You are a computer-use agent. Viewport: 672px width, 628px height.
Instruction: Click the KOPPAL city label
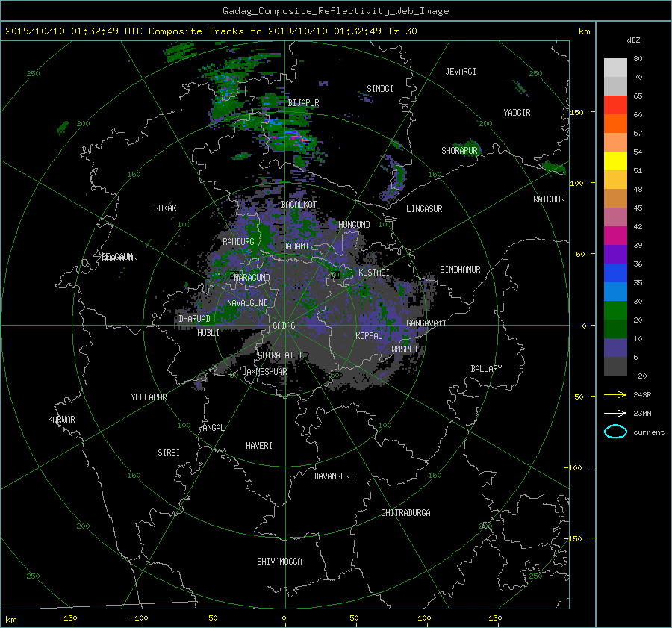[369, 335]
